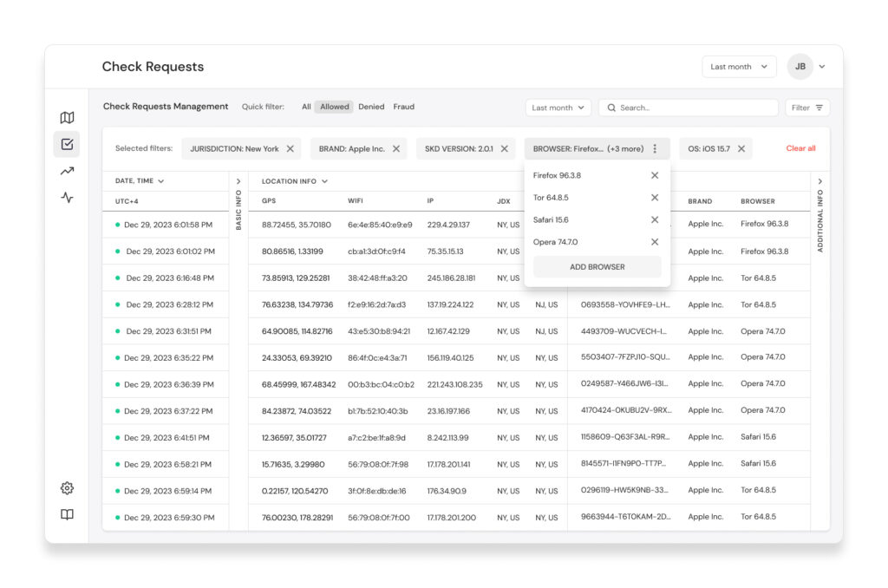Screen dimensions: 888x588
Task: Remove the OS iOS 15.7 filter
Action: [741, 148]
